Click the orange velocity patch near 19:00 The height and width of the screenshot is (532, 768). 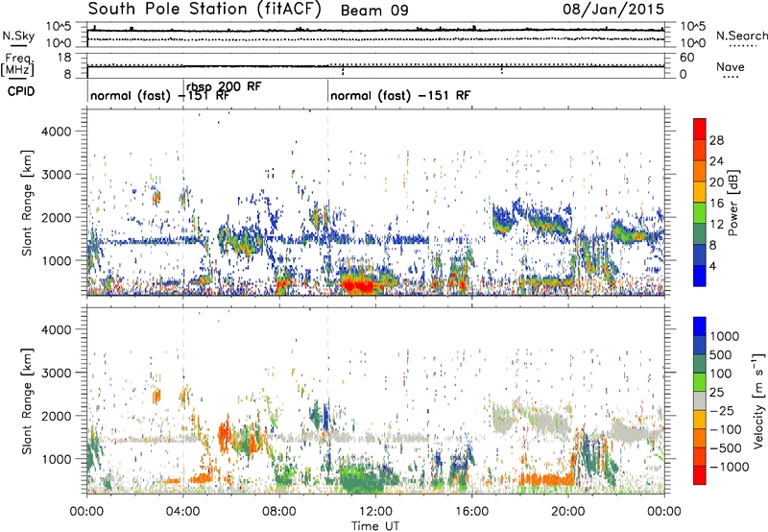[x=546, y=478]
